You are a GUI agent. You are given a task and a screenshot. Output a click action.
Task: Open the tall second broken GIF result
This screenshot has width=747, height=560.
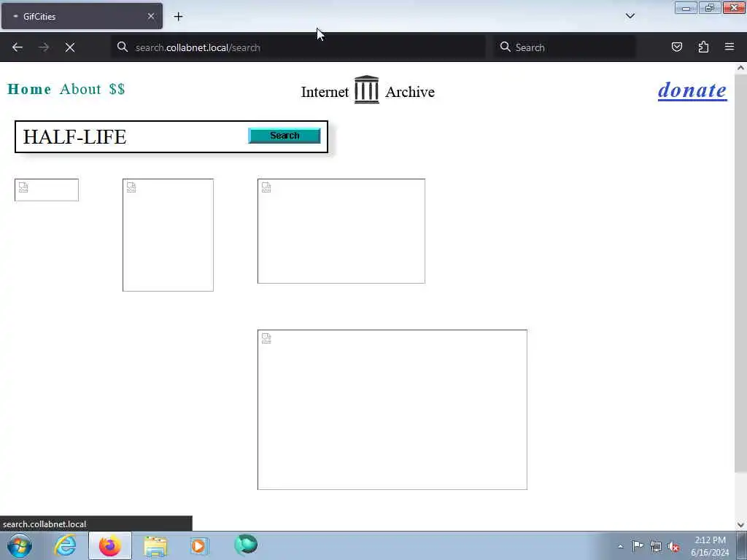(x=169, y=236)
